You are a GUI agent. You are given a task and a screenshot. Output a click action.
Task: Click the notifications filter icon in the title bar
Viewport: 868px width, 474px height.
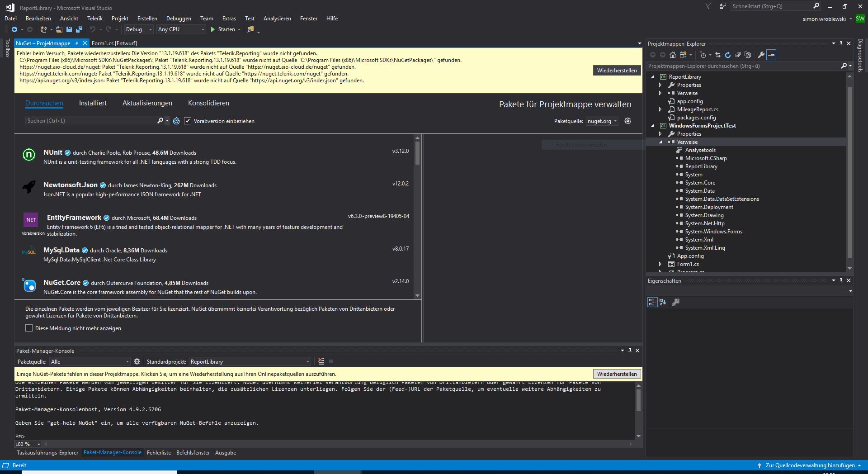point(708,6)
